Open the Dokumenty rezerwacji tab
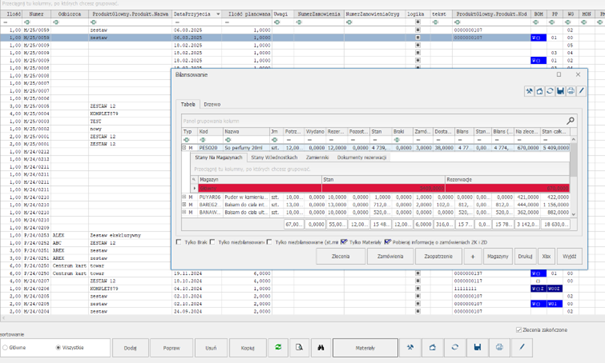This screenshot has width=605, height=363. [x=362, y=157]
